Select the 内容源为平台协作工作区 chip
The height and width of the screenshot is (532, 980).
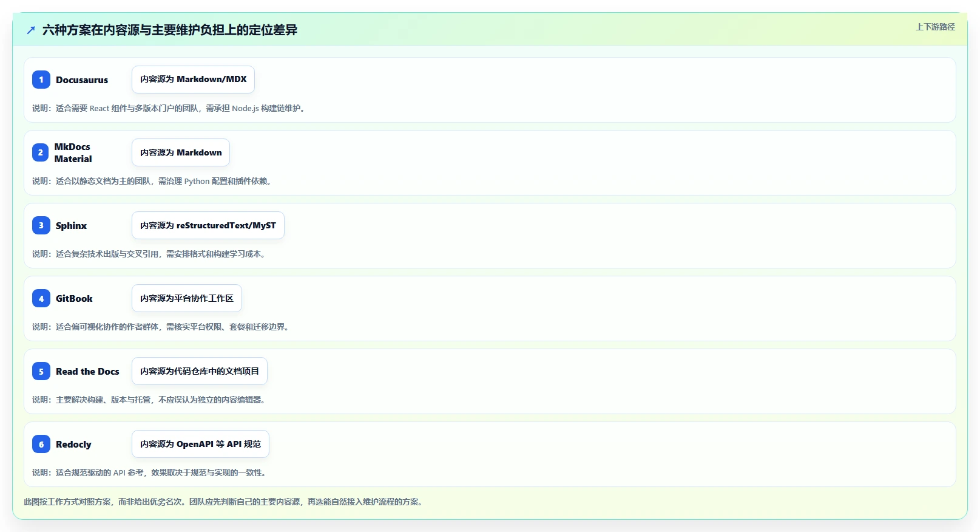tap(187, 298)
